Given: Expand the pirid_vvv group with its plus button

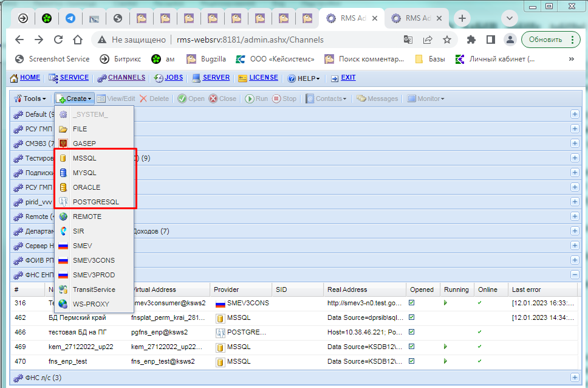Looking at the screenshot, I should click(x=575, y=202).
